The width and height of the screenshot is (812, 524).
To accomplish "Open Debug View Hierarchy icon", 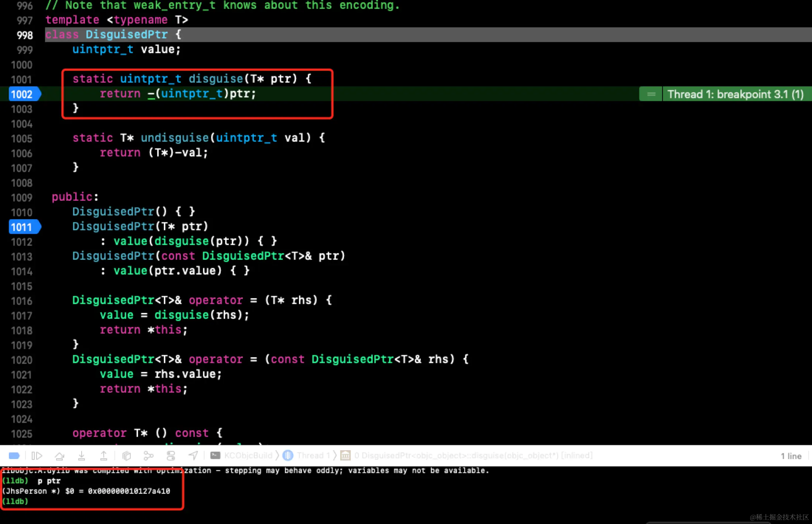I will (127, 456).
